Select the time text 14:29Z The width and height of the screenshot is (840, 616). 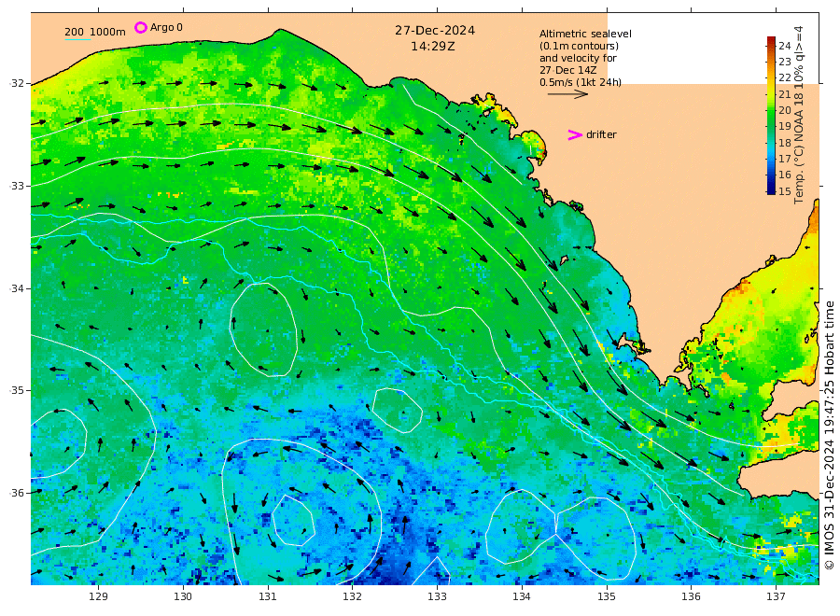click(x=433, y=47)
